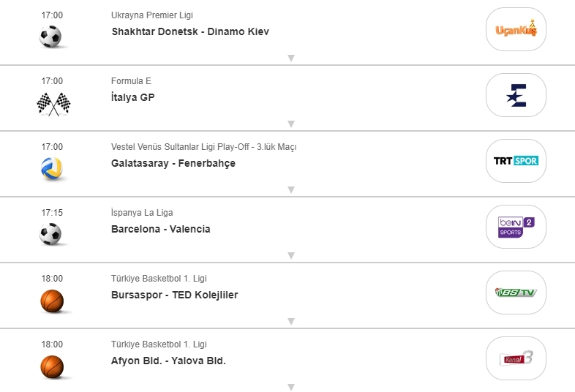This screenshot has width=575, height=392.
Task: Click the basketball icon for Bursaspor game
Action: (x=52, y=301)
